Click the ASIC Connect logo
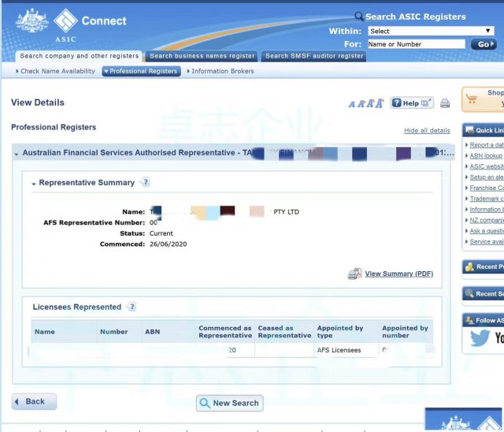The width and height of the screenshot is (504, 432). pos(71,24)
